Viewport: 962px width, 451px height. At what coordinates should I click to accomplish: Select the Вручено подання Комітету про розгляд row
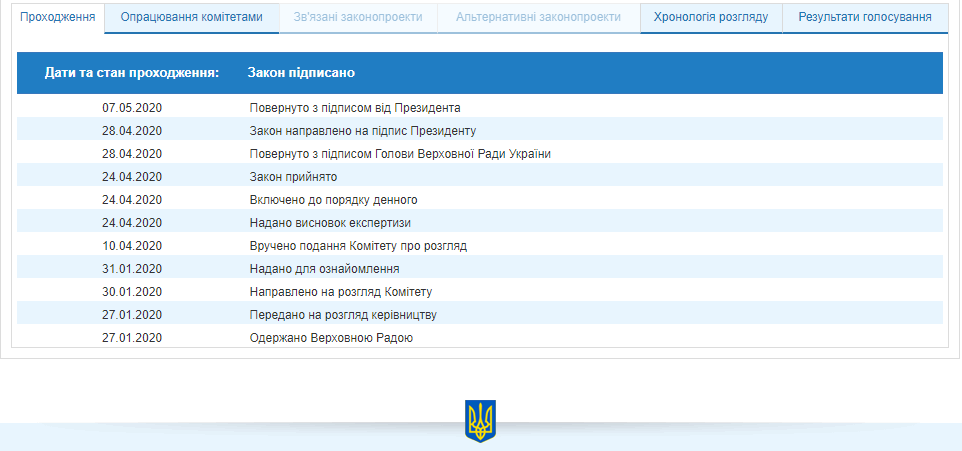pos(358,245)
